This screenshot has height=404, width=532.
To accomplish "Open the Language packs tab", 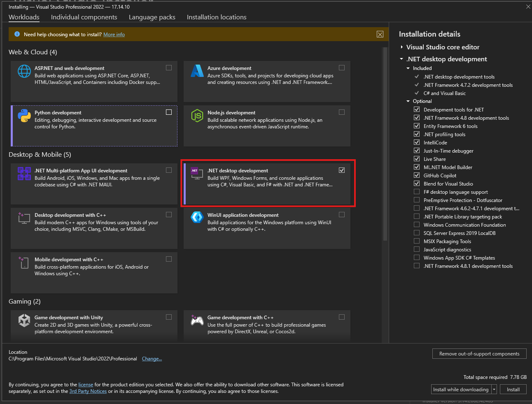I will [x=152, y=17].
